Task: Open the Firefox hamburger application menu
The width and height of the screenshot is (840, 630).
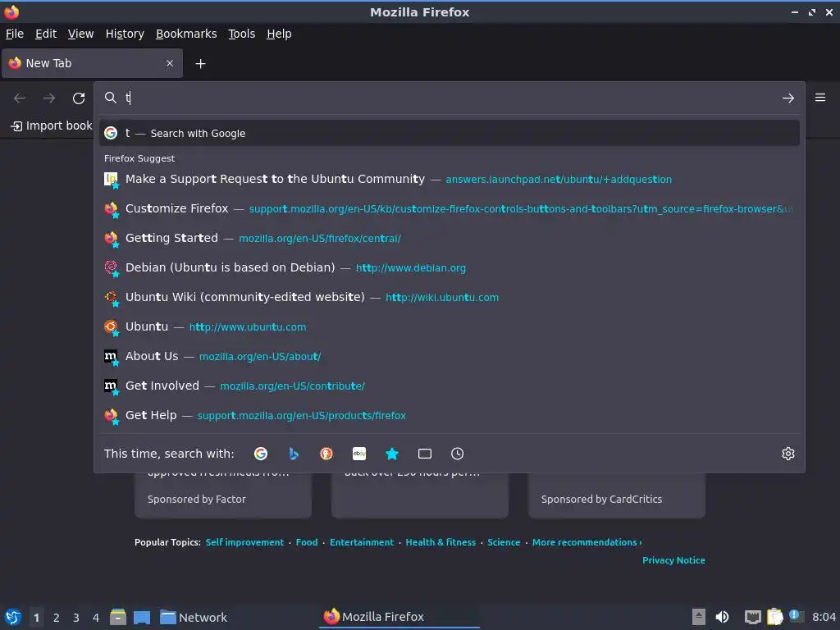Action: pos(819,98)
